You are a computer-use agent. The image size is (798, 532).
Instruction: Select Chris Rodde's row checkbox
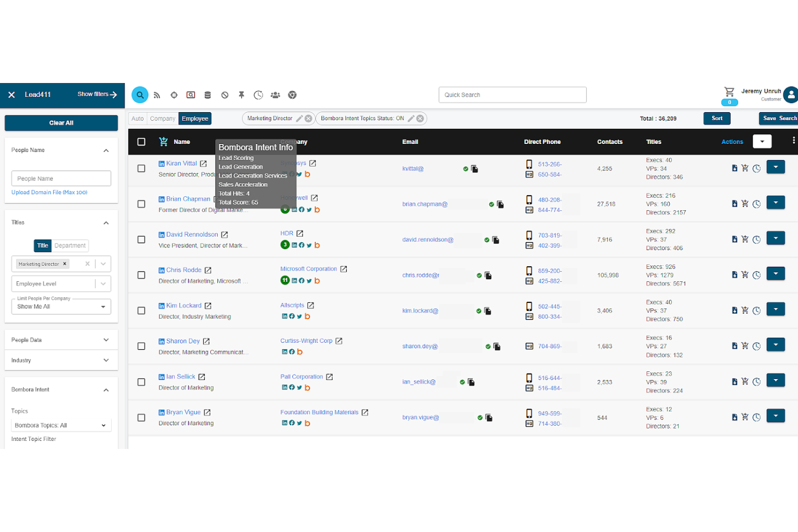click(141, 275)
